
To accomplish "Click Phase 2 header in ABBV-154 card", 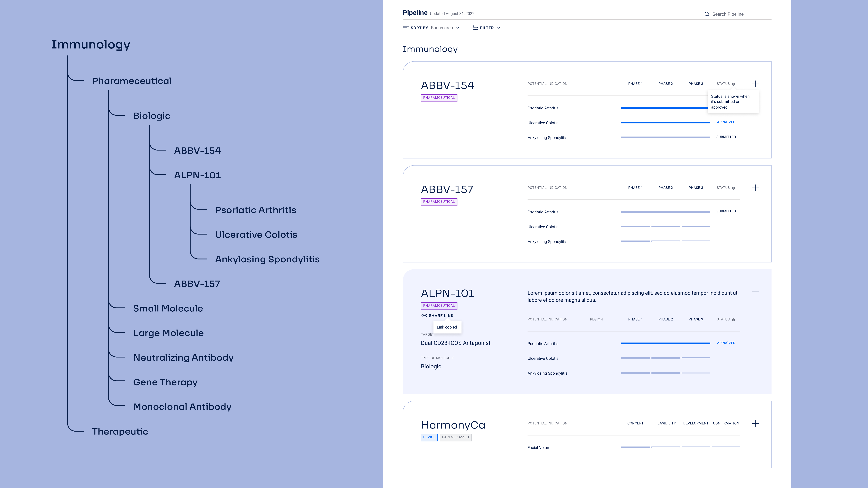I will pos(666,84).
